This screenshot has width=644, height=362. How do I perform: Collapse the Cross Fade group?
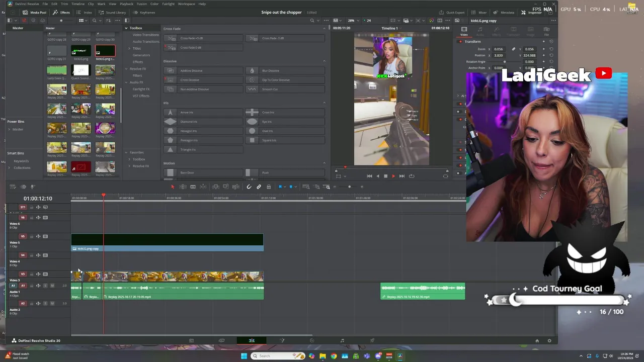click(x=324, y=29)
